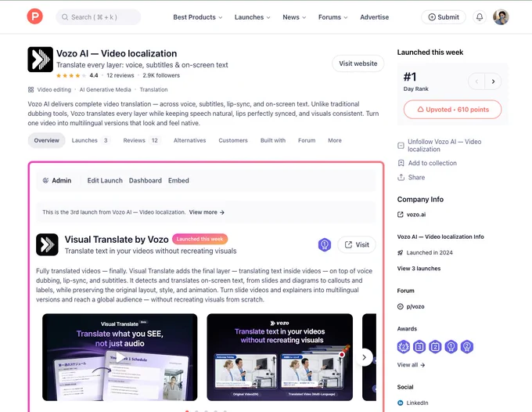Click the Submit button
This screenshot has height=412, width=532.
tap(444, 17)
